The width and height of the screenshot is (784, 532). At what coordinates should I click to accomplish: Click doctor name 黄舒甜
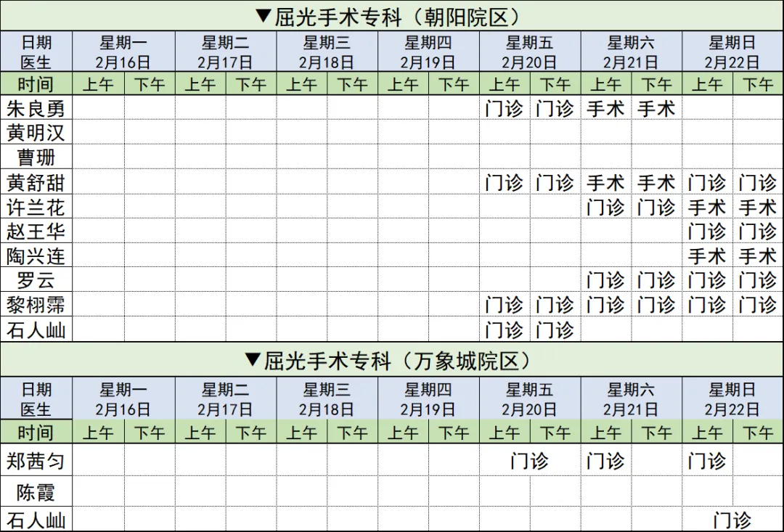tap(36, 182)
